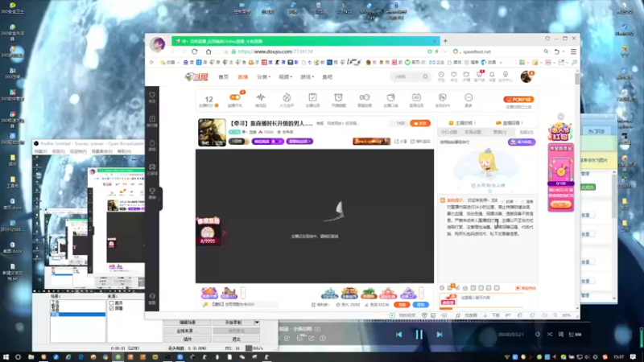Open watch history clock icon in Douyu header
Image resolution: width=644 pixels, height=362 pixels.
click(441, 75)
